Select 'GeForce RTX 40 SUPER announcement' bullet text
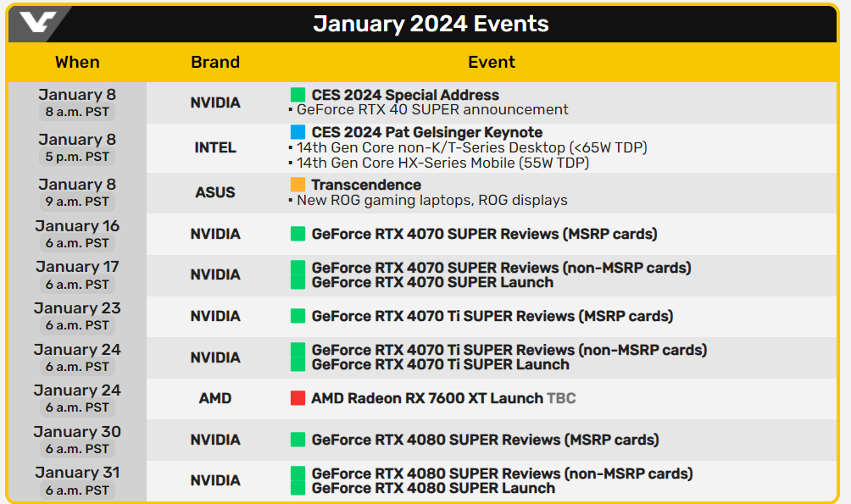Screen dimensions: 851x504 point(432,109)
